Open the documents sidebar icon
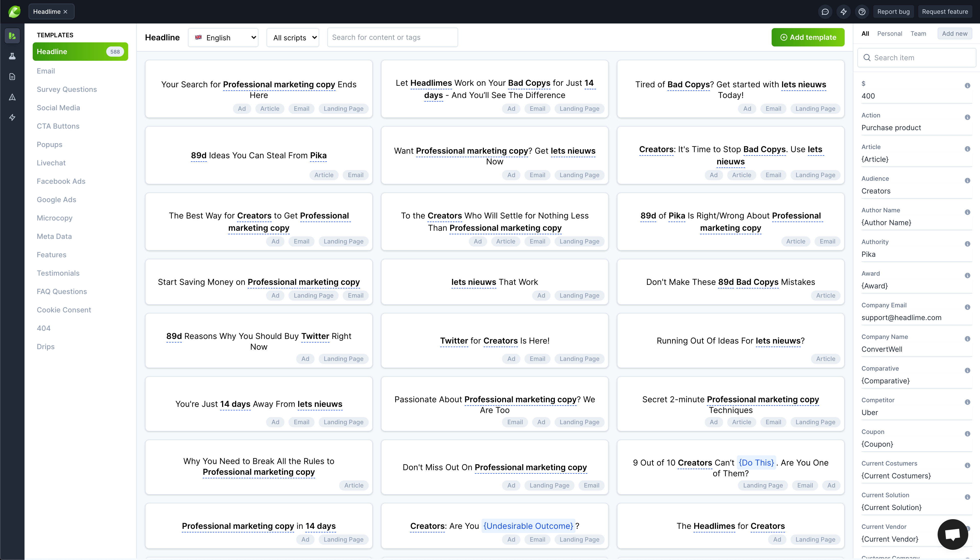This screenshot has height=560, width=980. pyautogui.click(x=12, y=77)
